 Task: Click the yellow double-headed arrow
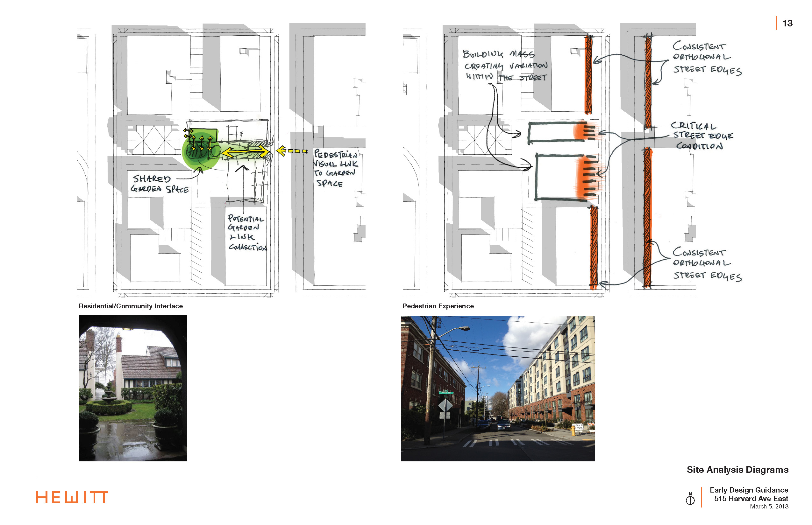coord(245,151)
